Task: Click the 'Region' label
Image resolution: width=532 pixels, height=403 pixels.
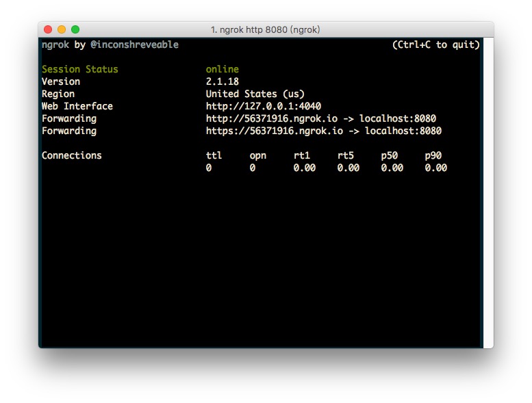Action: (58, 94)
